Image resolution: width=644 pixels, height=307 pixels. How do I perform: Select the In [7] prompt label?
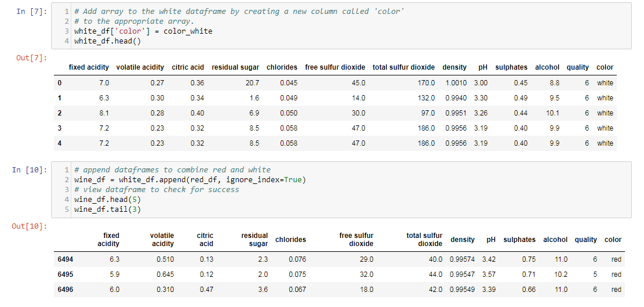[x=32, y=12]
